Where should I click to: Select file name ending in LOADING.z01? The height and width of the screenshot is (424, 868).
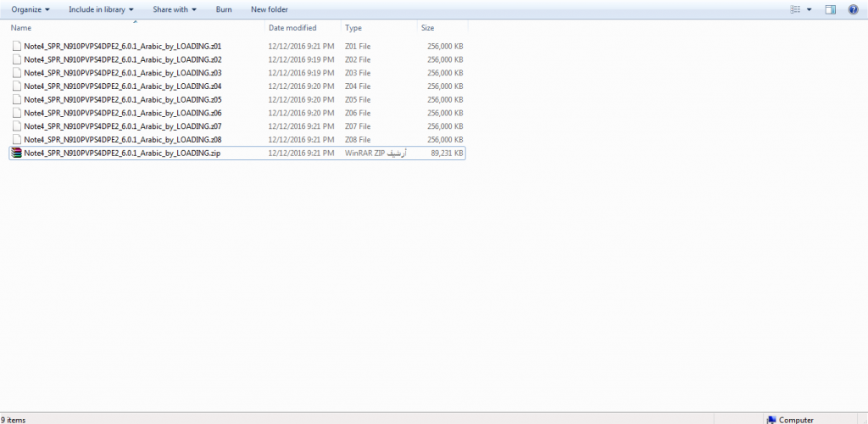tap(123, 47)
